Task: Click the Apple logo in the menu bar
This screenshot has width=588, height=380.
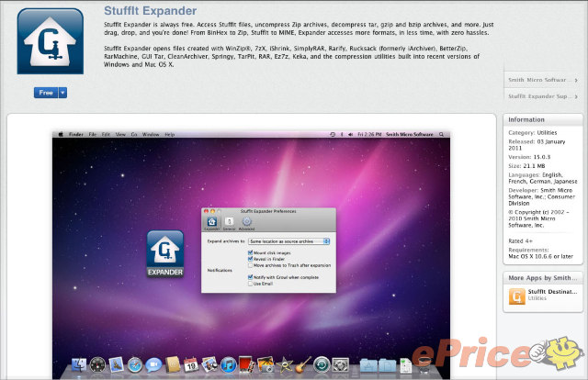Action: pyautogui.click(x=61, y=134)
